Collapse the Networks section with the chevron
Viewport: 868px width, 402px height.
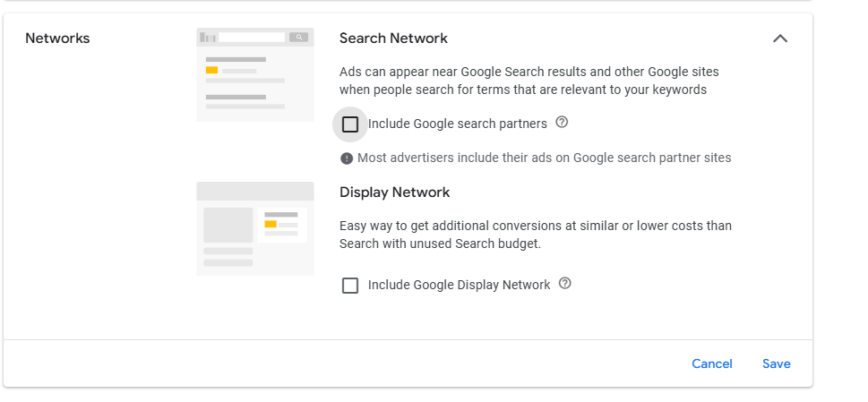[x=780, y=38]
